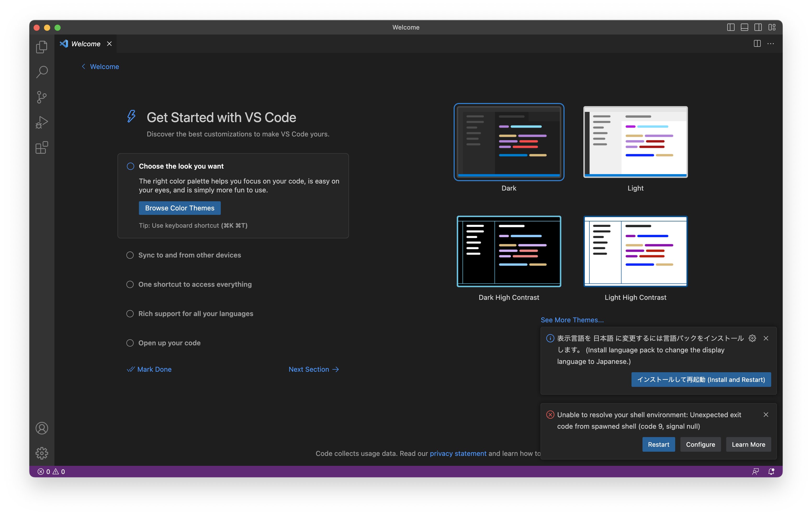Open the Source Control view

pos(42,97)
